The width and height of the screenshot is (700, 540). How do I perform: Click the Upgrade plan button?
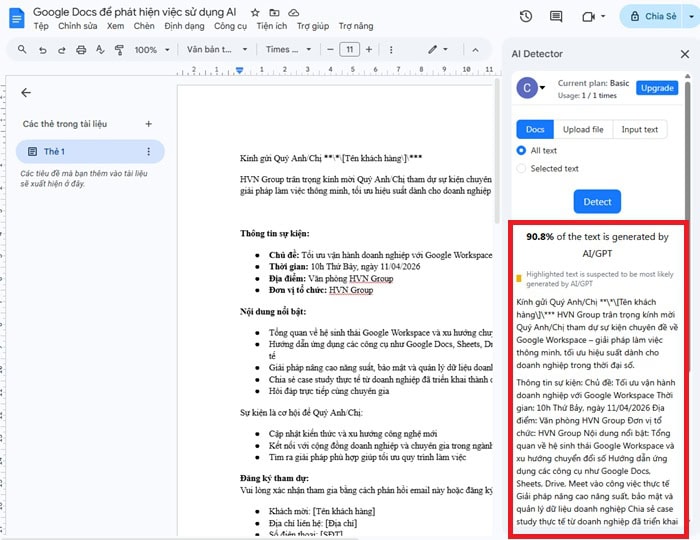(x=657, y=88)
